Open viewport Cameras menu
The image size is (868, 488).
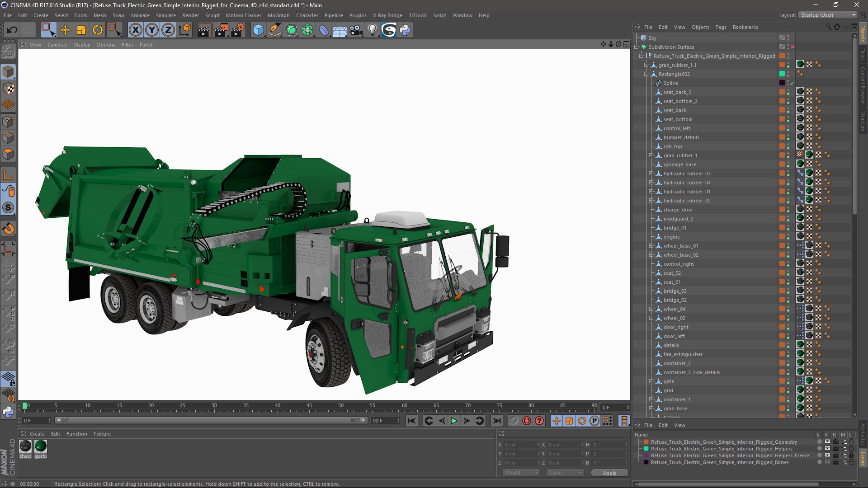click(x=57, y=45)
